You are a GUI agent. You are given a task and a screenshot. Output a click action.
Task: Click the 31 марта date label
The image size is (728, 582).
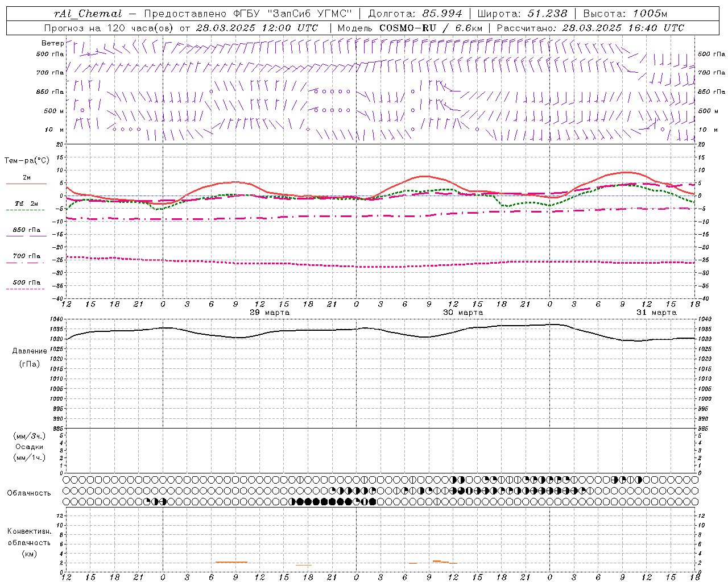point(656,313)
